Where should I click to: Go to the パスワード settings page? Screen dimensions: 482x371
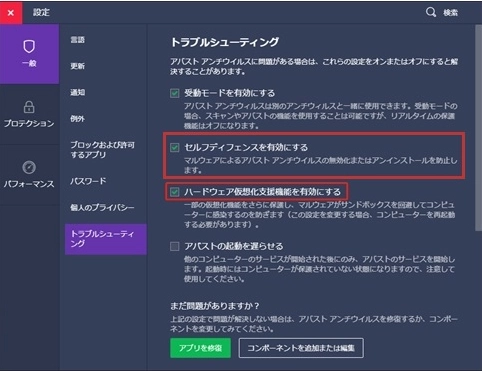tap(88, 181)
